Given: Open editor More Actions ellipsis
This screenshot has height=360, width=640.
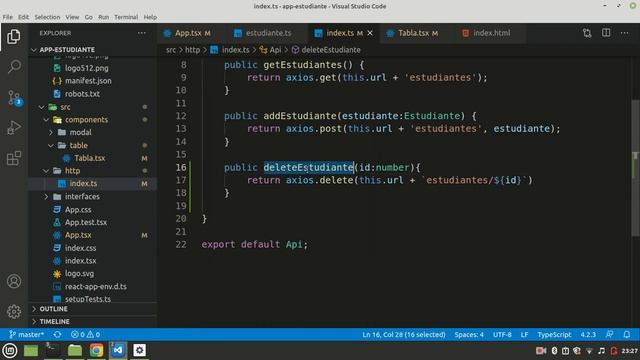Looking at the screenshot, I should (624, 33).
